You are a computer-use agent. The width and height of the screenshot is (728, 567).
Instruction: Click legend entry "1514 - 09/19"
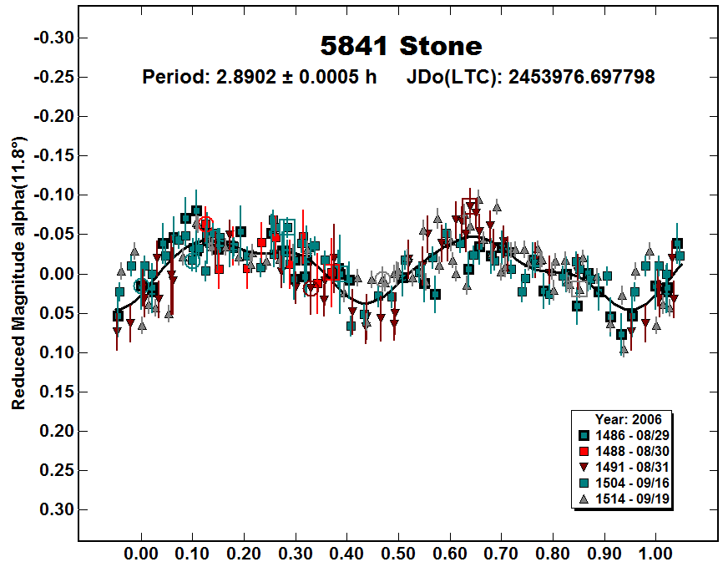pyautogui.click(x=632, y=499)
